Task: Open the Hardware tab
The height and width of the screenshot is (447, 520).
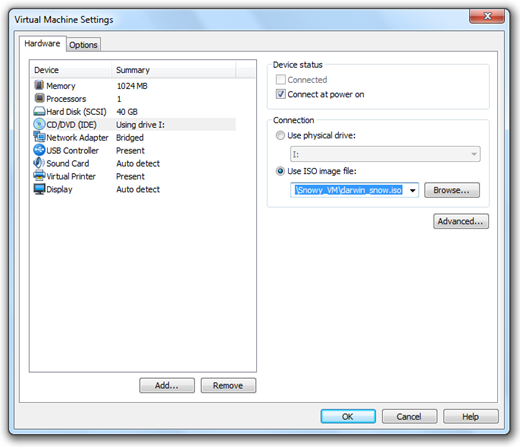Action: 42,44
